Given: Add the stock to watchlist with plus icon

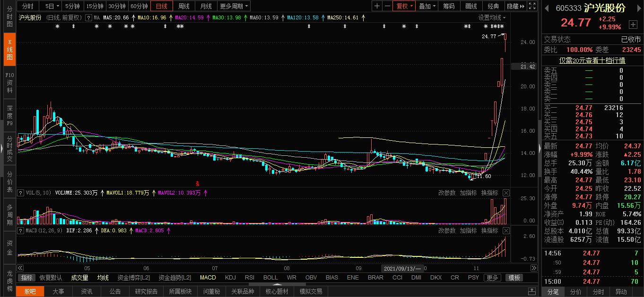Looking at the screenshot, I should click(633, 24).
